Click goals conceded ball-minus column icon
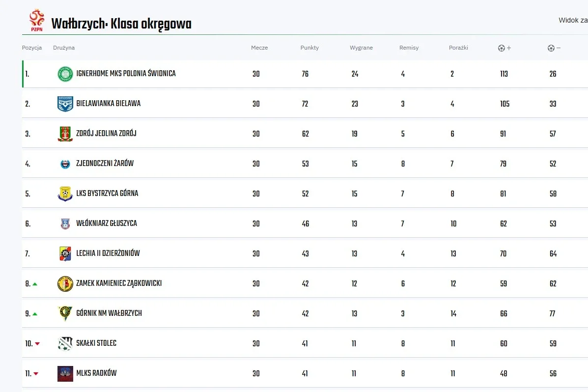The image size is (588, 392). (x=554, y=48)
